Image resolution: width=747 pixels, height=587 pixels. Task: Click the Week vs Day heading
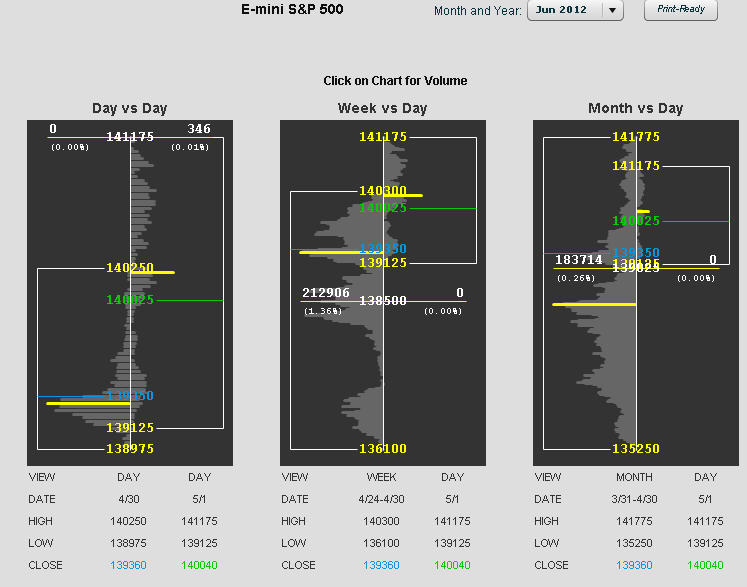pyautogui.click(x=383, y=108)
